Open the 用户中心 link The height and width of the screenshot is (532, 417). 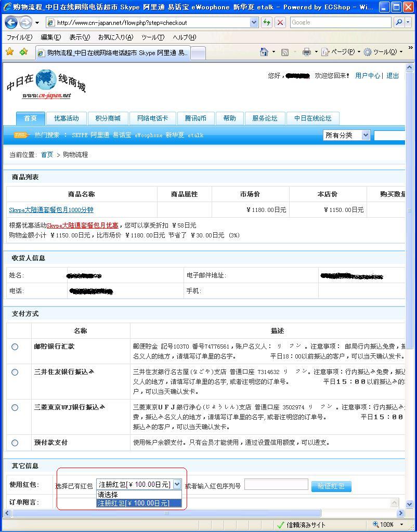click(368, 76)
